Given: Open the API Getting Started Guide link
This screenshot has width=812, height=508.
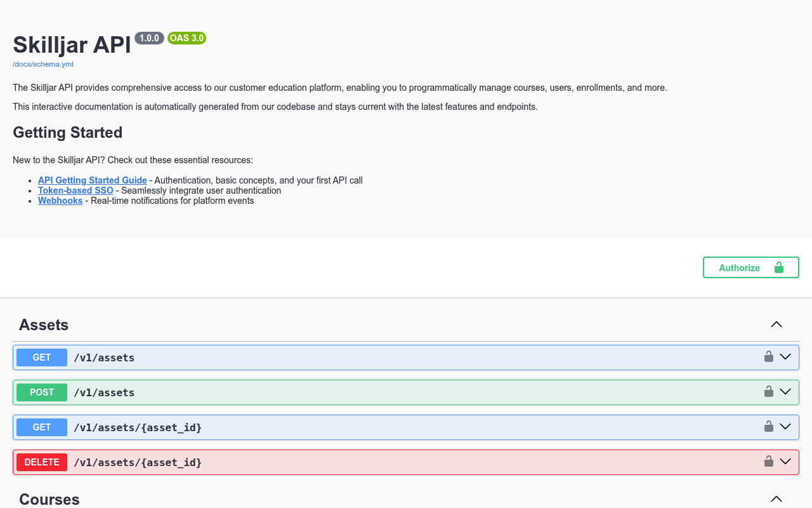Looking at the screenshot, I should [x=93, y=180].
